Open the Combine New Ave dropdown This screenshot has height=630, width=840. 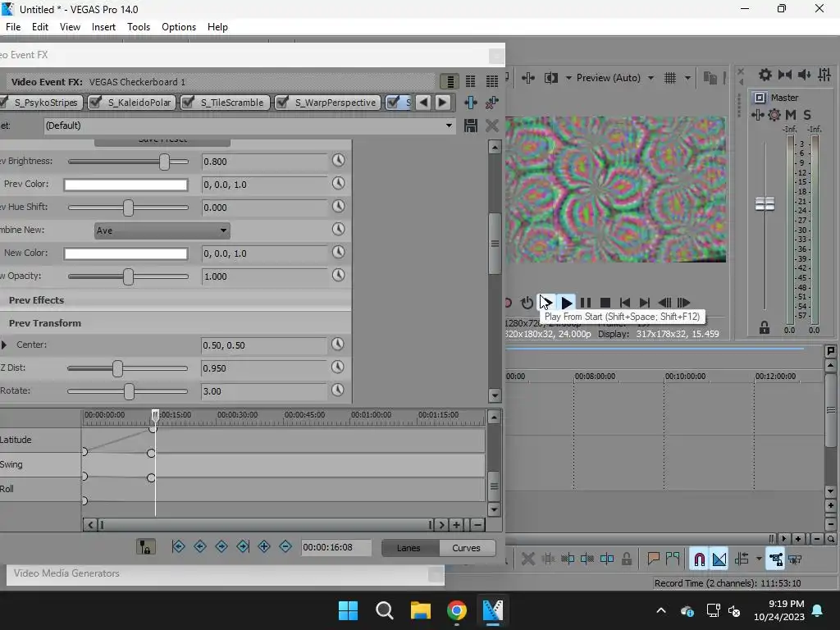(162, 231)
